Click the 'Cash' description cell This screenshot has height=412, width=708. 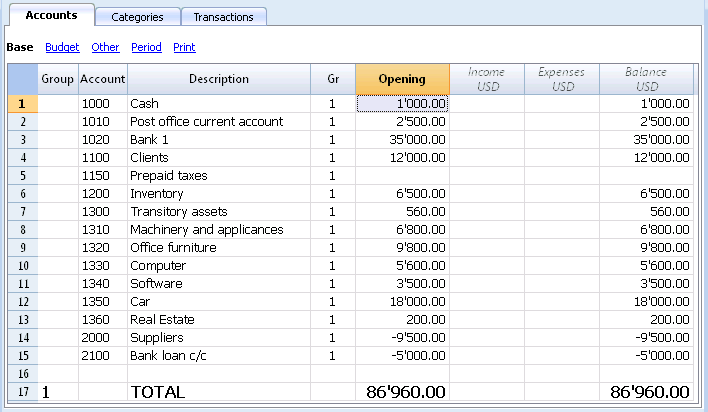(219, 103)
